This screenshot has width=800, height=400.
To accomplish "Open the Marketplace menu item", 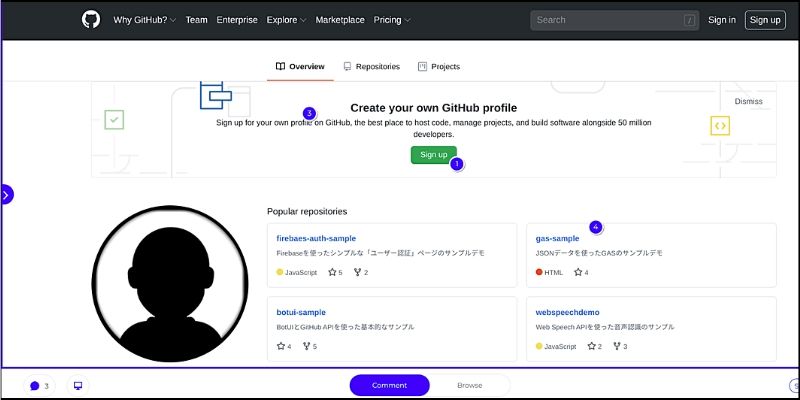I will [340, 20].
